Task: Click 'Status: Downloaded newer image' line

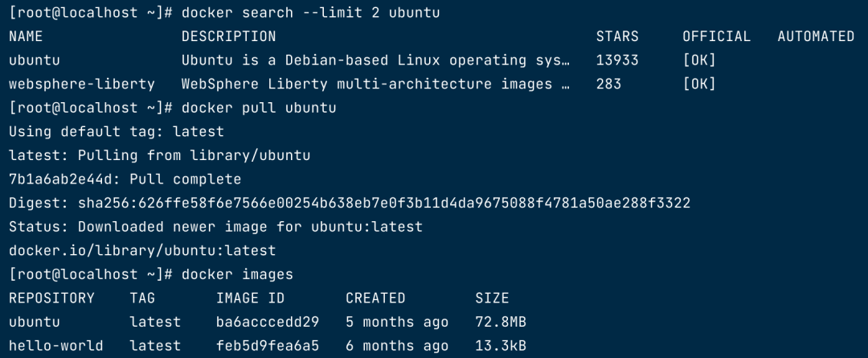Action: pyautogui.click(x=215, y=227)
